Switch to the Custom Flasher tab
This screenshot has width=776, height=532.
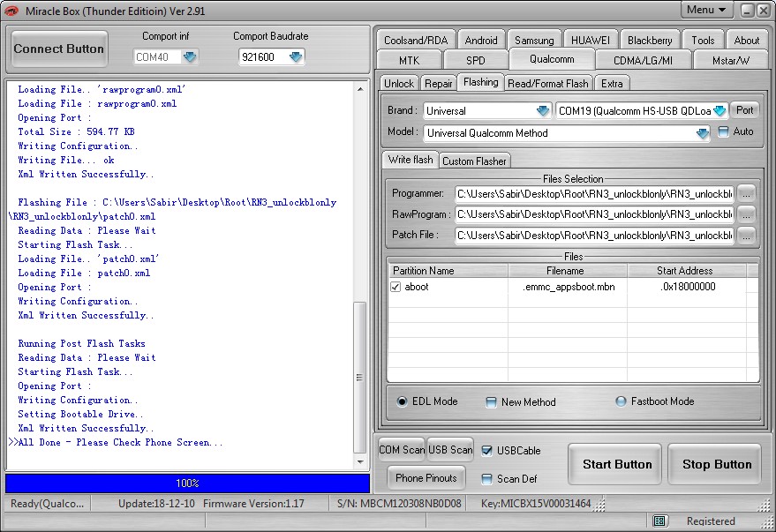point(474,161)
